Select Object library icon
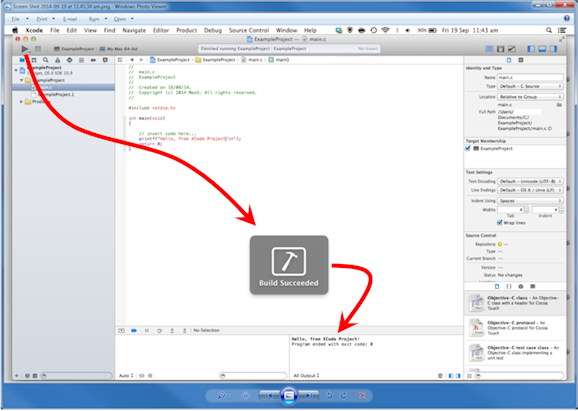The height and width of the screenshot is (411, 578). (x=521, y=286)
